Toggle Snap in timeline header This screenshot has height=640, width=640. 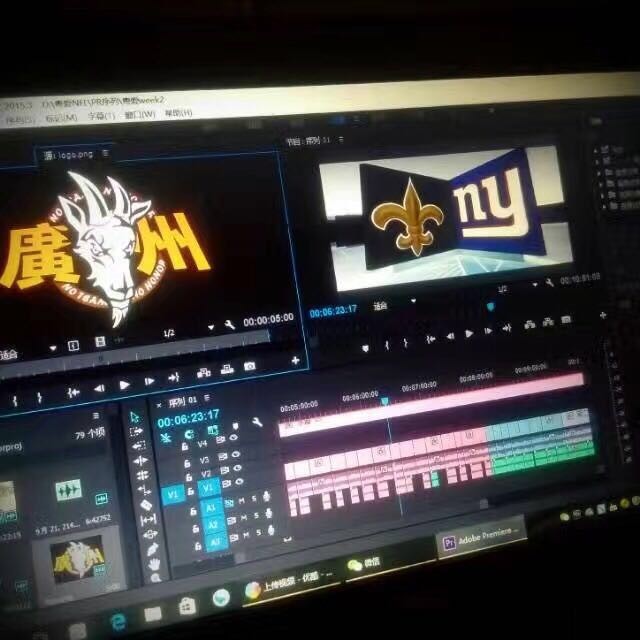(189, 435)
